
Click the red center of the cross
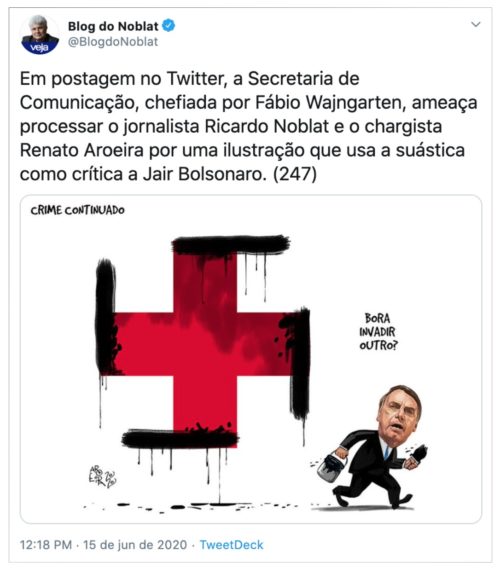coord(205,343)
